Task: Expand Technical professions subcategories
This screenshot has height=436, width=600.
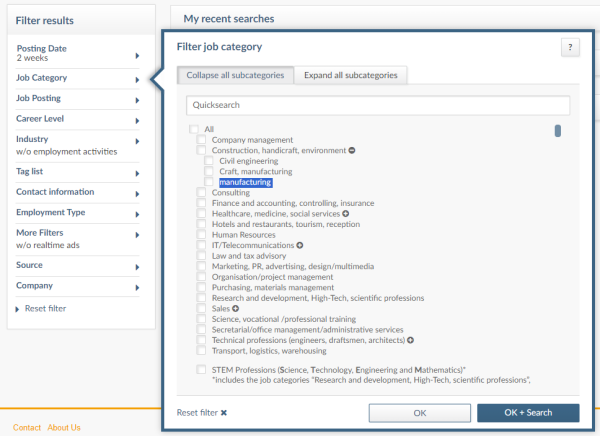Action: point(410,340)
